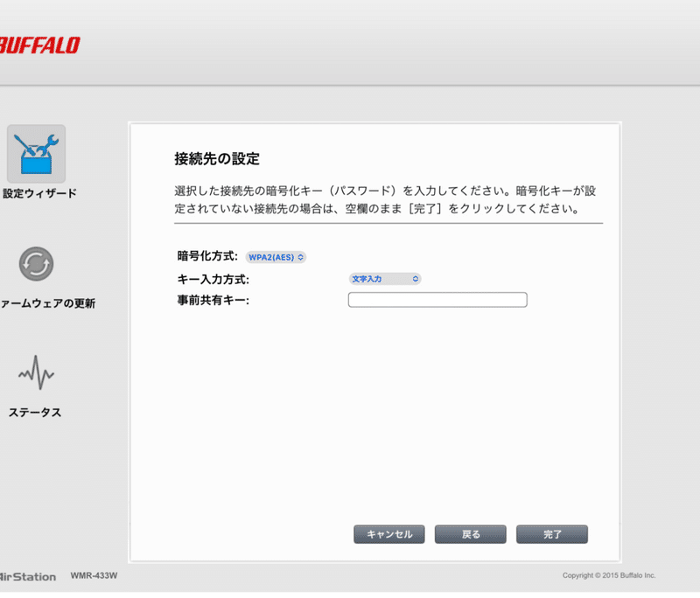Select the ステータス sidebar label
Screen dimensions: 700x598
[x=35, y=413]
